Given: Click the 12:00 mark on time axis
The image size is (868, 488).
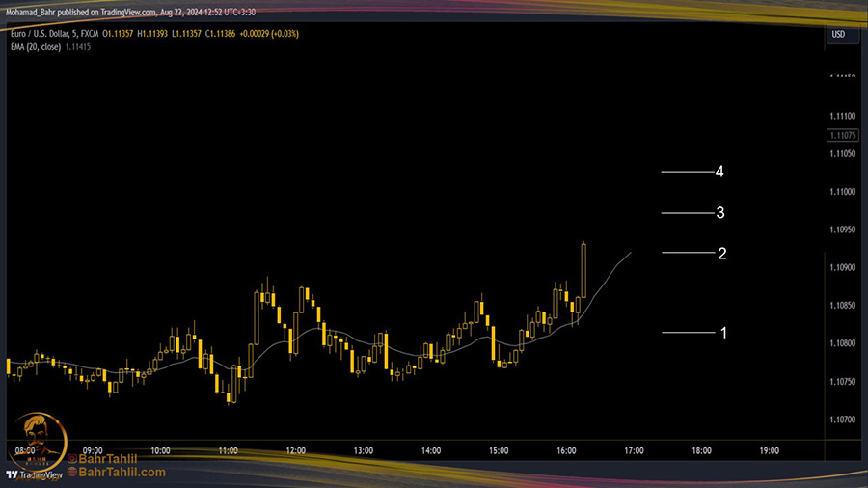Looking at the screenshot, I should [x=296, y=450].
